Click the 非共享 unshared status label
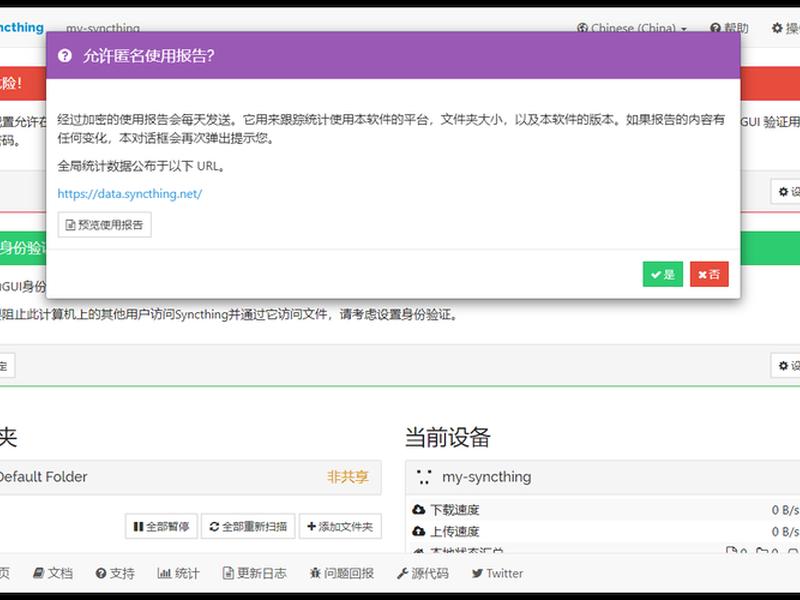800x600 pixels. coord(347,477)
